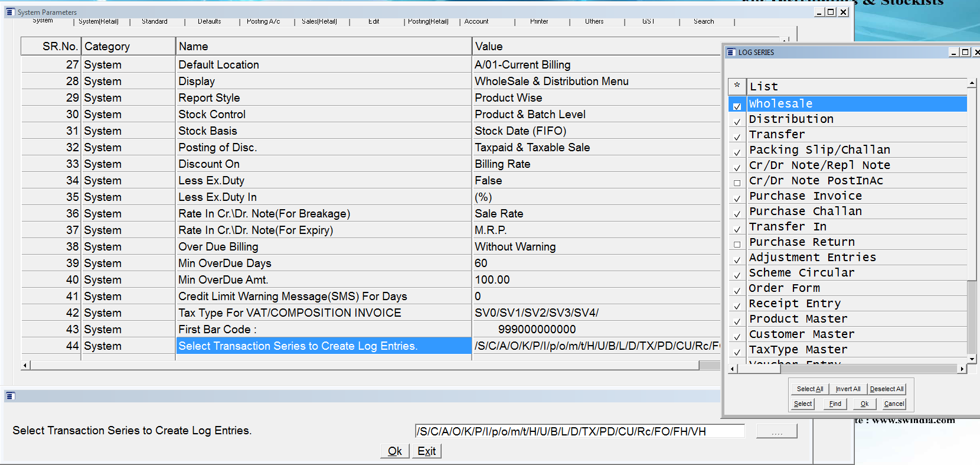Click the LOG SERIES window title icon
Image resolution: width=980 pixels, height=465 pixels.
(731, 52)
